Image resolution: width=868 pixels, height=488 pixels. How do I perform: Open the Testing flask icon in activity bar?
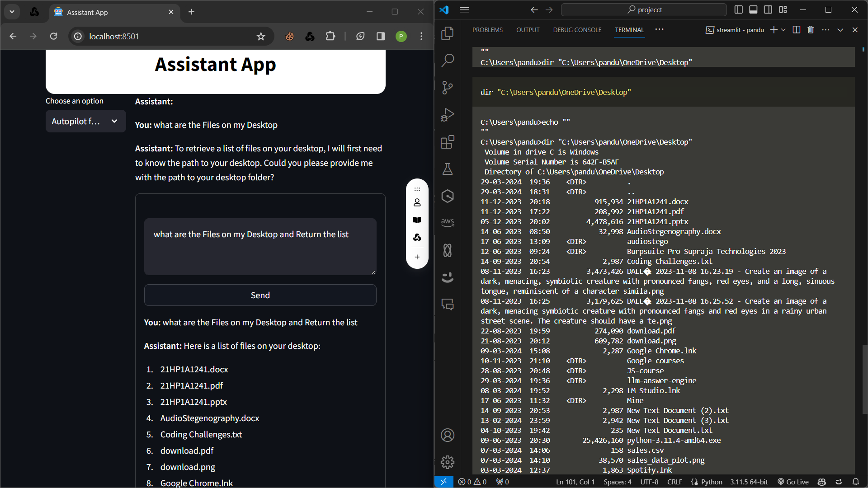click(x=448, y=169)
